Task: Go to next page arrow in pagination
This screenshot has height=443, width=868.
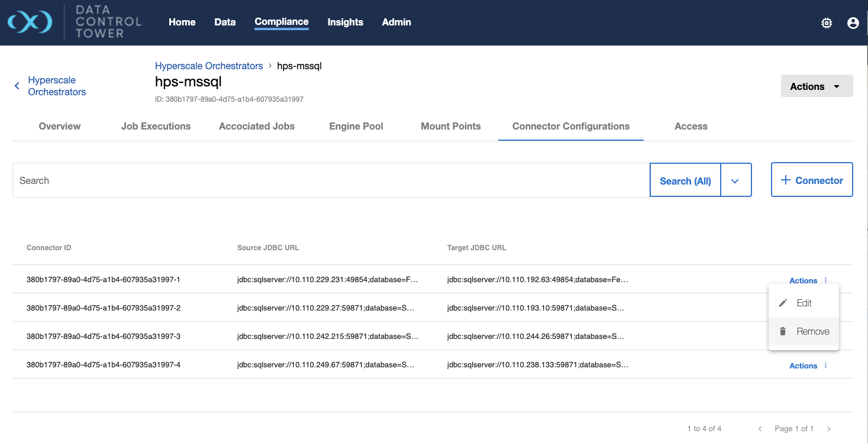Action: [x=829, y=428]
